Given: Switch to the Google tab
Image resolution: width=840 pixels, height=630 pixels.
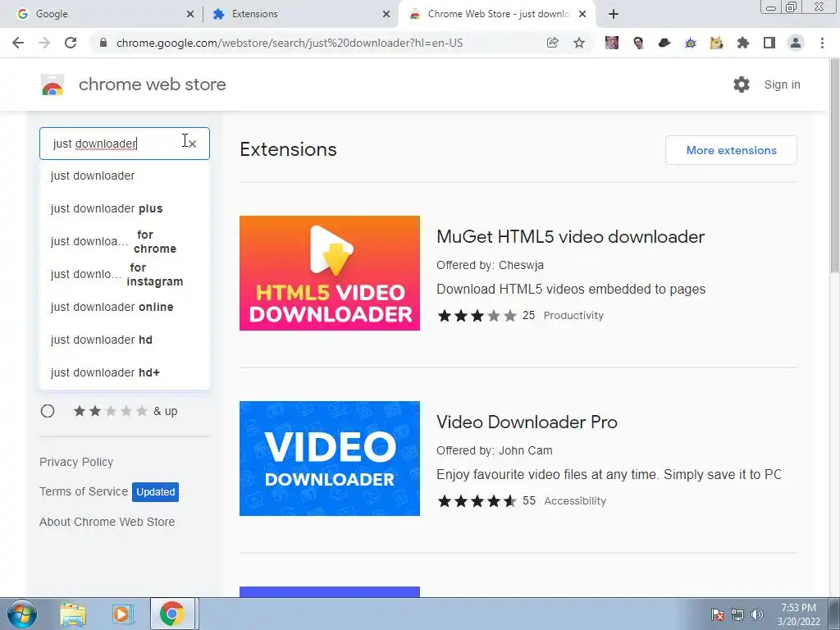Looking at the screenshot, I should 100,14.
